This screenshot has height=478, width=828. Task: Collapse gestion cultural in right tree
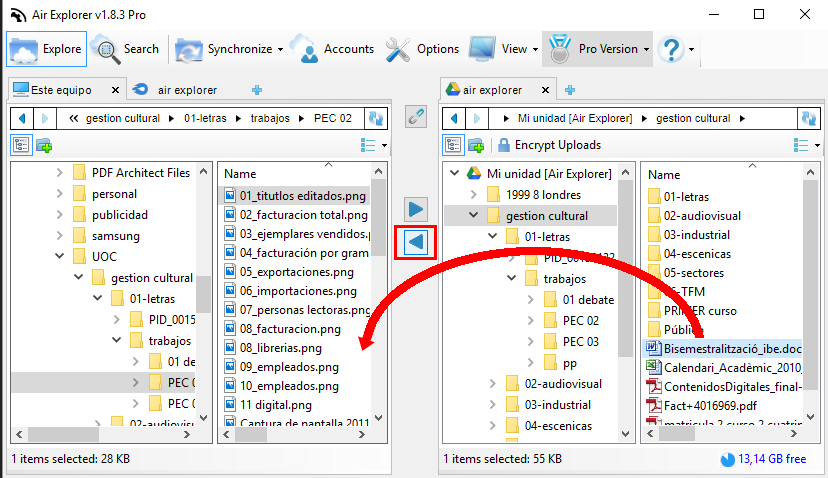pos(474,215)
